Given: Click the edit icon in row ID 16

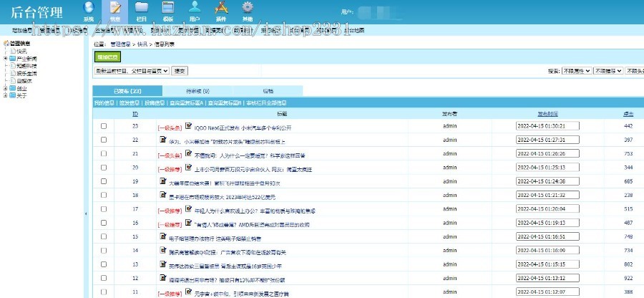Looking at the screenshot, I should pyautogui.click(x=188, y=222).
